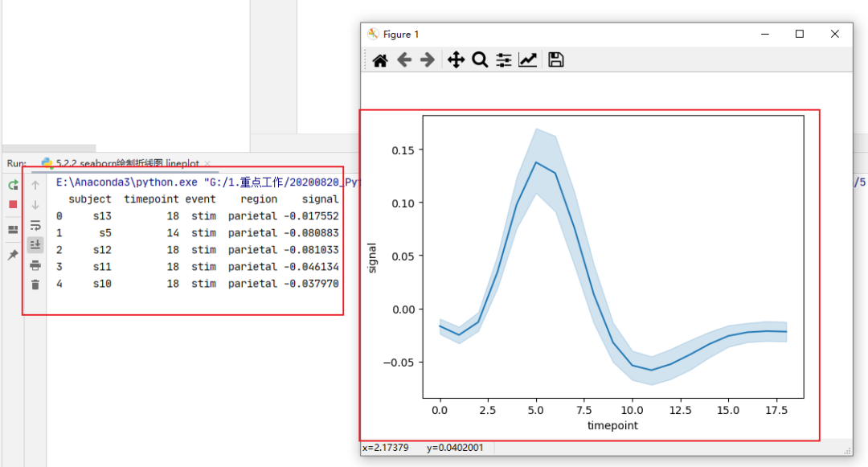Go forward to next plot view

428,59
